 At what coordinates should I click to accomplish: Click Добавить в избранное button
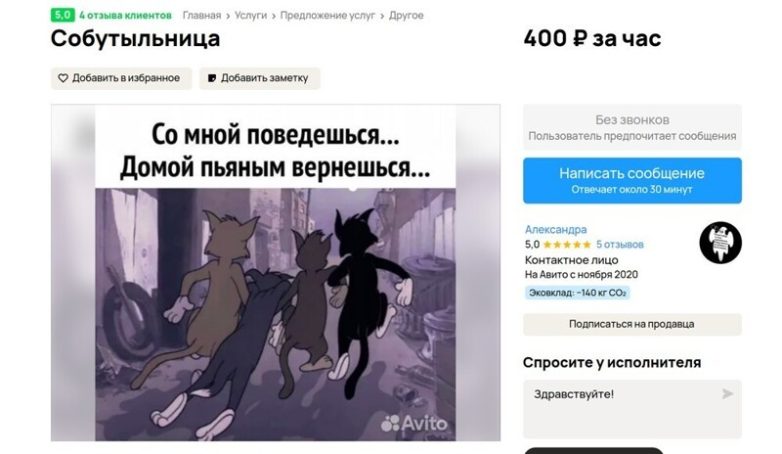point(121,78)
